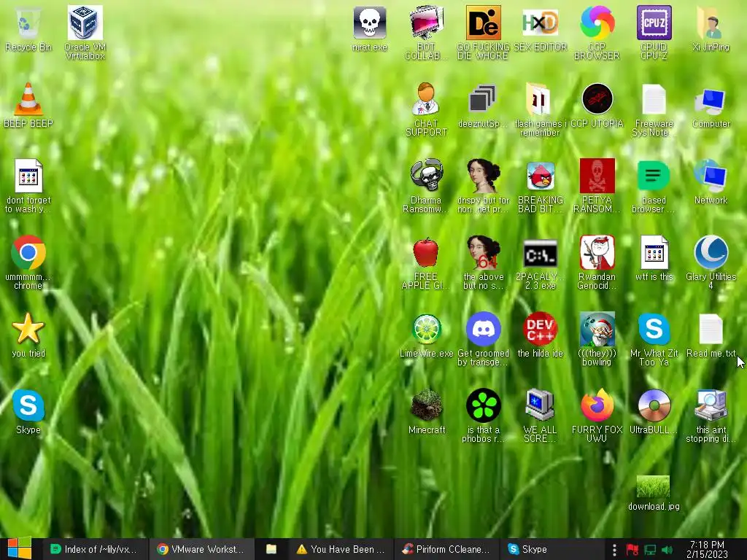Viewport: 747px width, 560px height.
Task: Select the Glary Utilities 4 icon
Action: point(711,252)
